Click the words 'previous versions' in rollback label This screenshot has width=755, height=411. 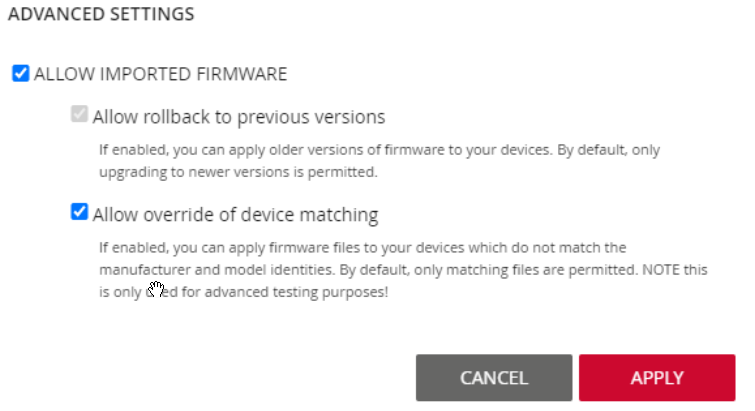click(311, 117)
